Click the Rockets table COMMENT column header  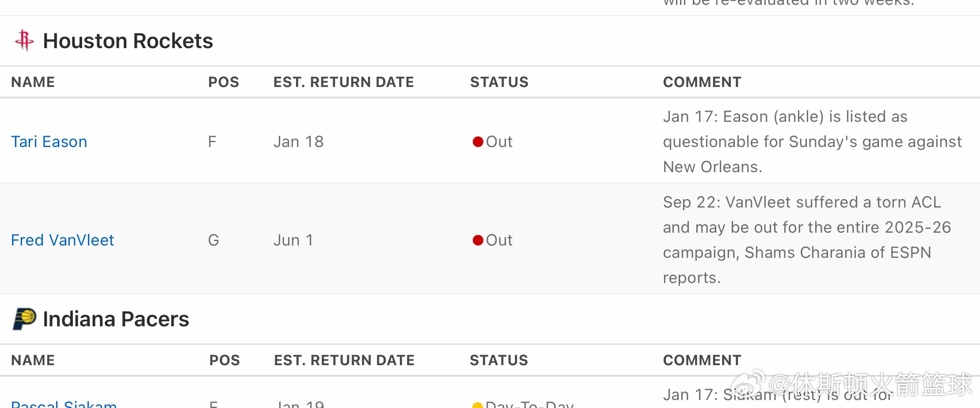point(702,82)
